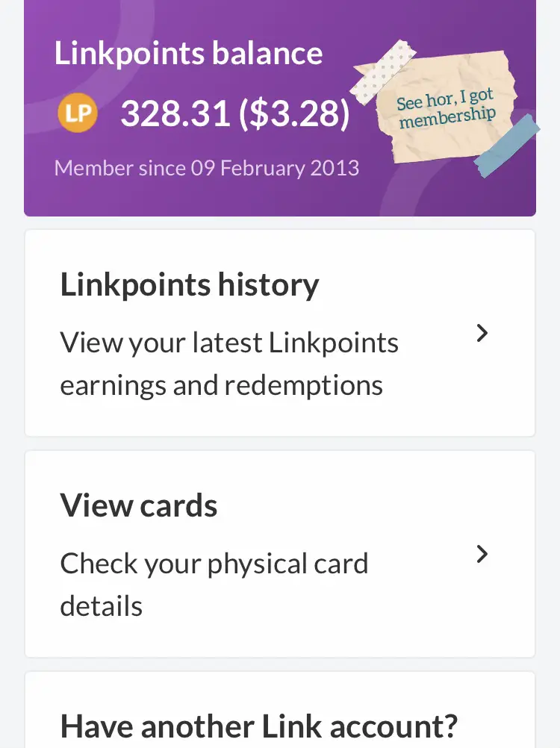This screenshot has height=748, width=560.
Task: Click 'View your latest Linkpoints earnings' description
Action: [229, 343]
